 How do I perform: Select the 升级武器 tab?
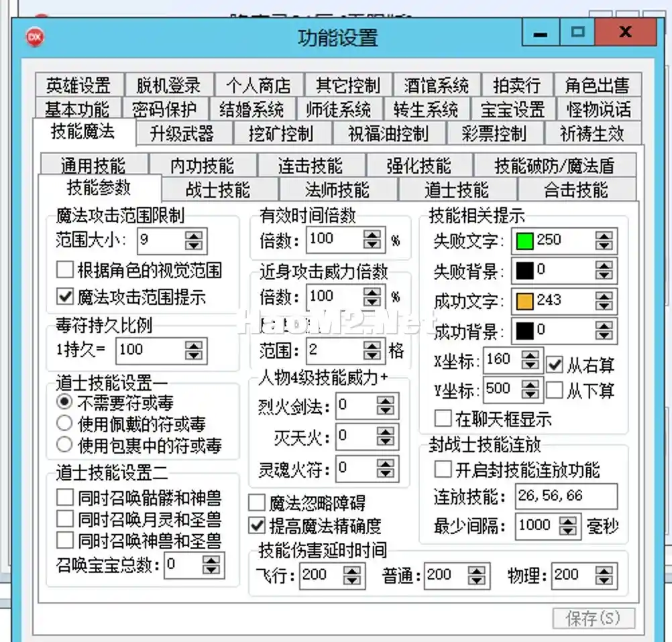183,133
